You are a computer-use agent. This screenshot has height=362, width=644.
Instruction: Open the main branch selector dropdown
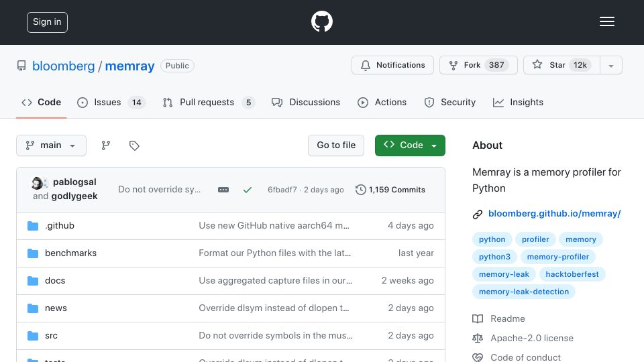tap(52, 145)
